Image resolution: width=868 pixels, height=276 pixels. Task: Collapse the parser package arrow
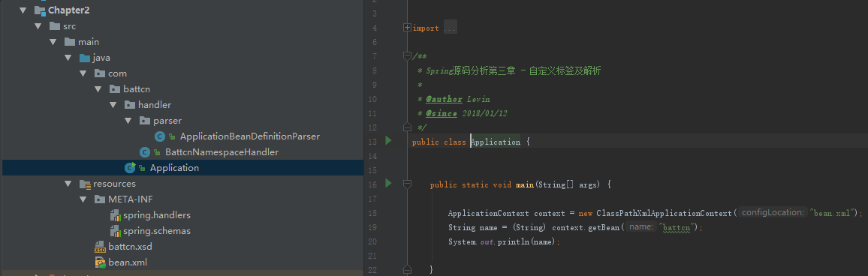pos(128,121)
